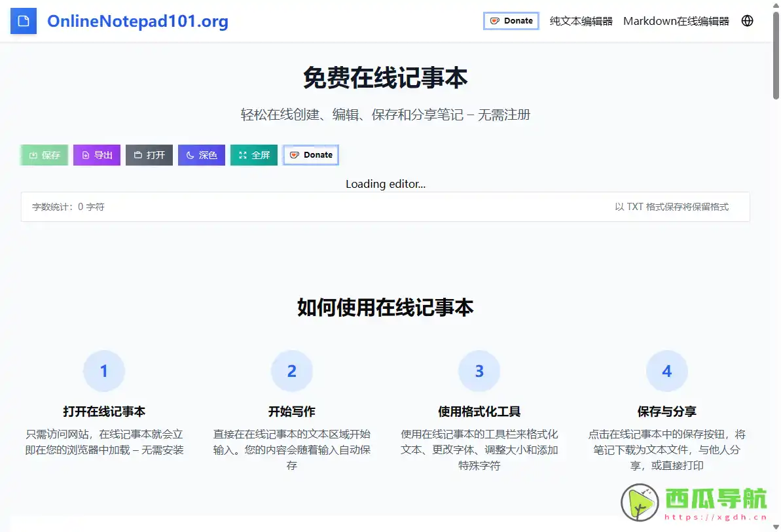Click the step 2 circle
This screenshot has width=781, height=532.
pos(292,371)
